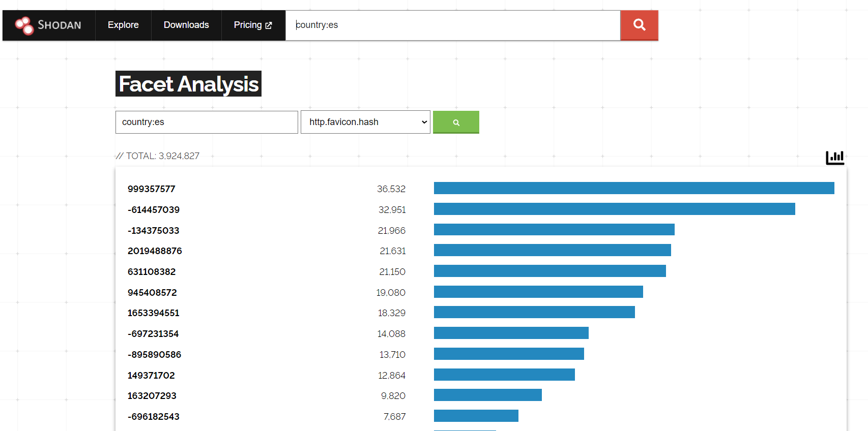Select favicon hash -697231354
This screenshot has width=868, height=431.
click(x=153, y=334)
